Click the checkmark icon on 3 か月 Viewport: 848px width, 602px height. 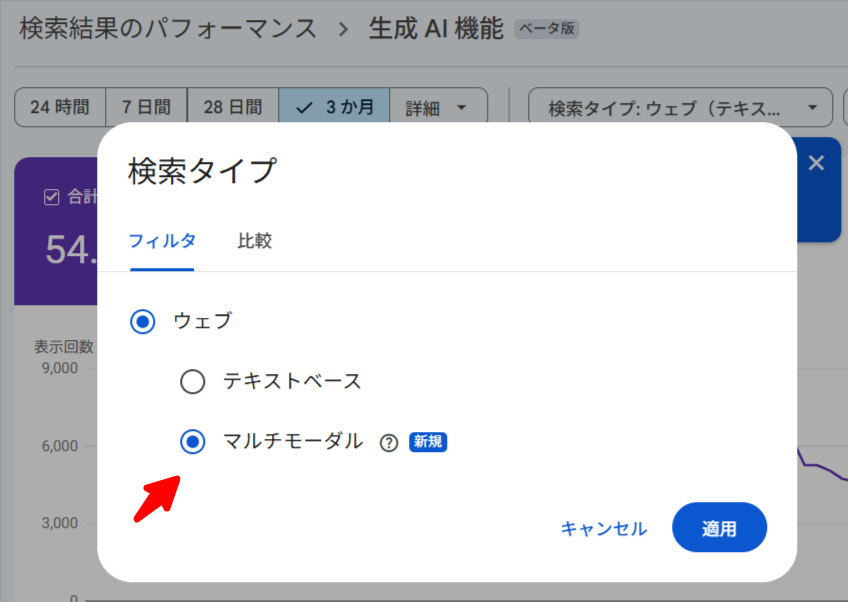pos(304,108)
